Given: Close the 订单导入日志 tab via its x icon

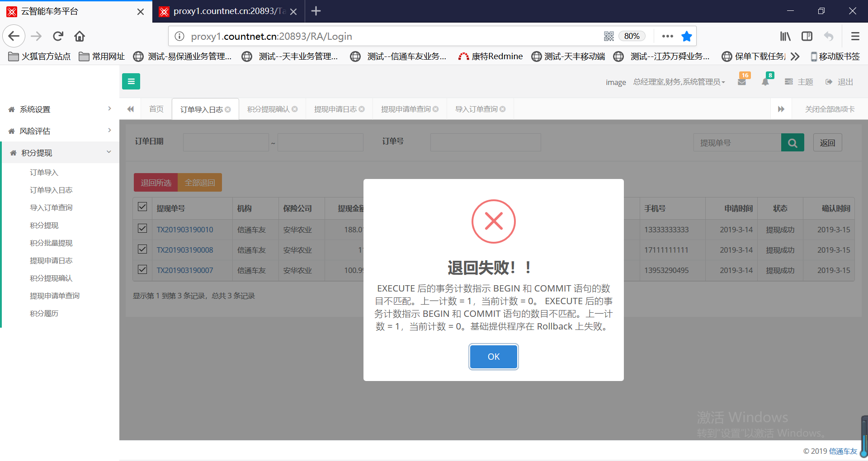Looking at the screenshot, I should pos(228,109).
